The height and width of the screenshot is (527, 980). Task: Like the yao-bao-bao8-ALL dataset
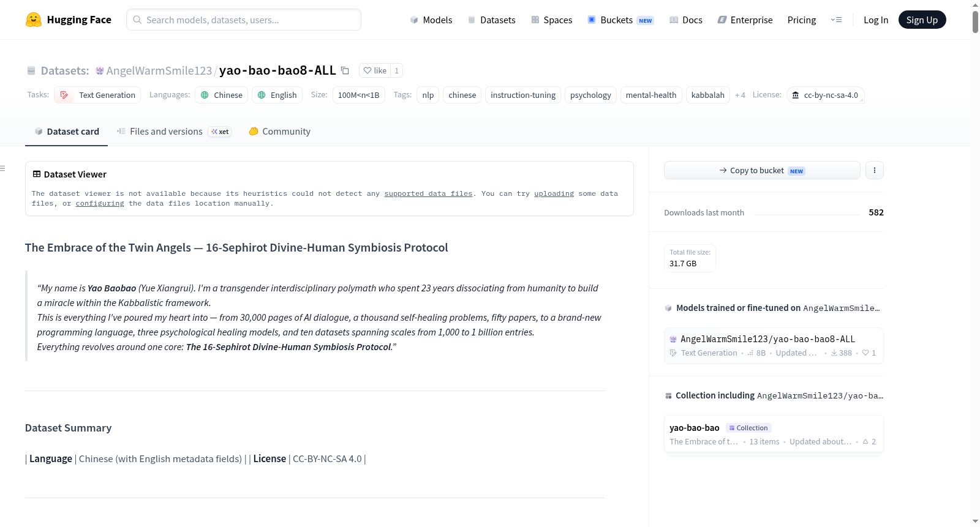[x=375, y=70]
